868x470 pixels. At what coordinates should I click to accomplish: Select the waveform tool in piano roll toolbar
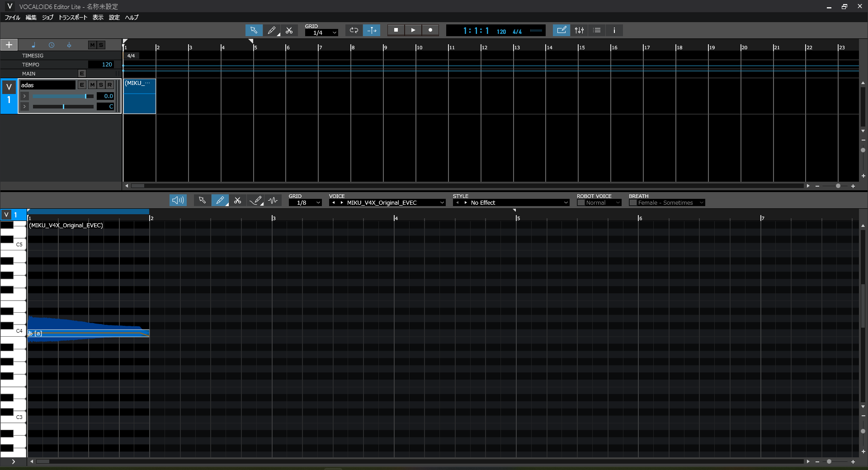coord(273,200)
